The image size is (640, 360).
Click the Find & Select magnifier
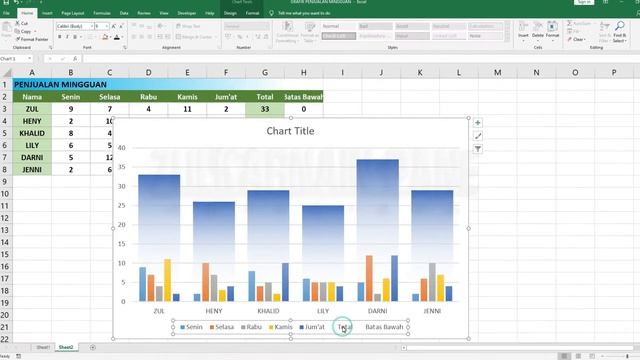coord(620,27)
